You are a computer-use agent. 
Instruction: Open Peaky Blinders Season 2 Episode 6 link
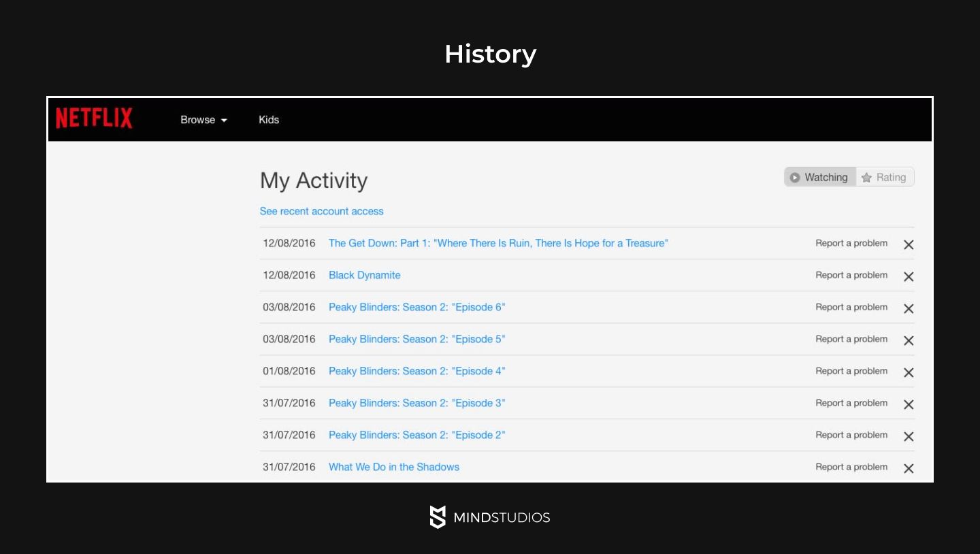pyautogui.click(x=416, y=307)
